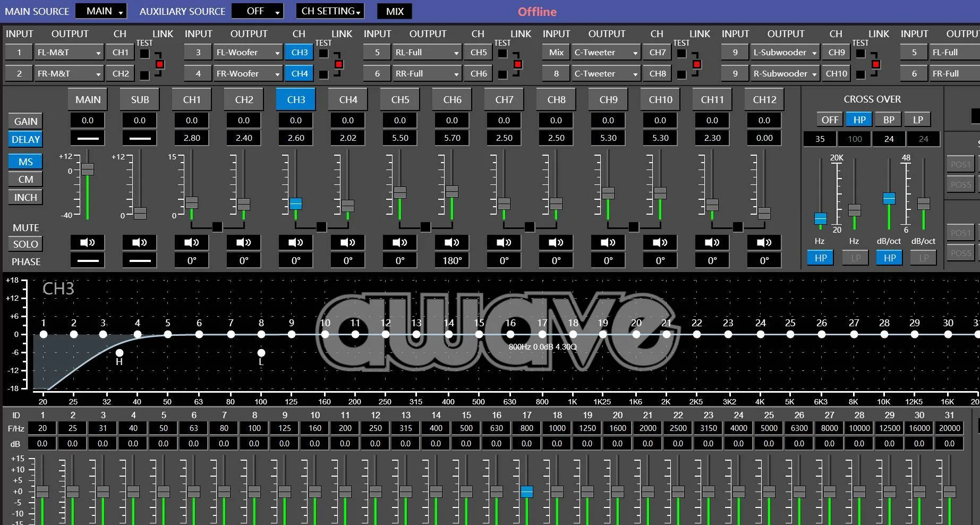Mute CH11 via its speaker icon
The height and width of the screenshot is (525, 980).
click(x=712, y=242)
